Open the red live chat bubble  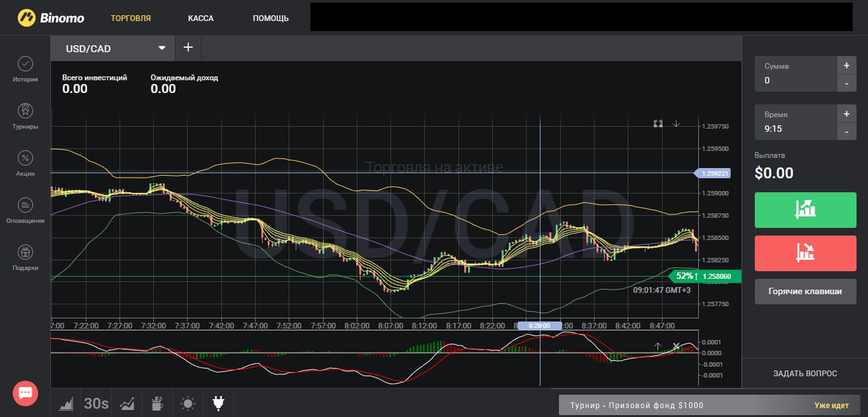point(25,393)
